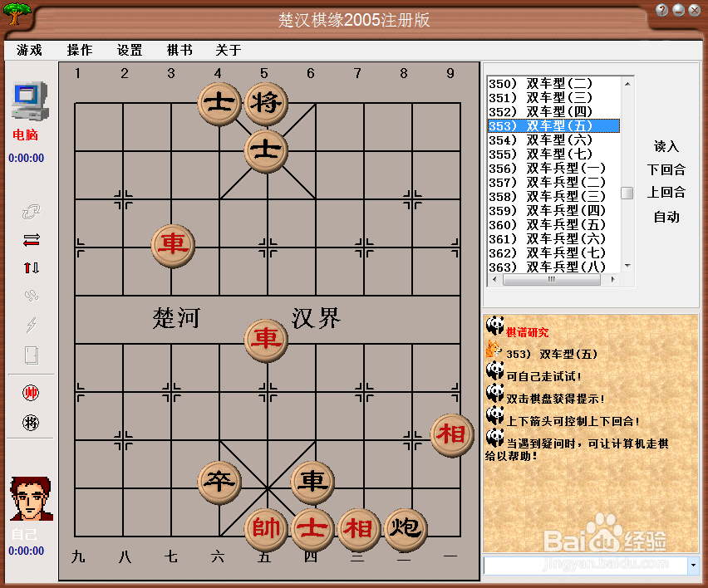Select the red 車 at the river
The width and height of the screenshot is (708, 588).
[x=266, y=341]
